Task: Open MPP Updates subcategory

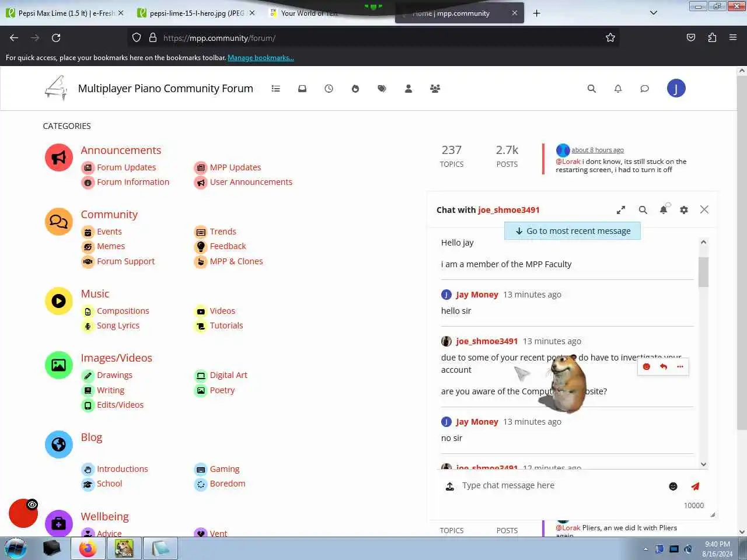Action: point(235,167)
